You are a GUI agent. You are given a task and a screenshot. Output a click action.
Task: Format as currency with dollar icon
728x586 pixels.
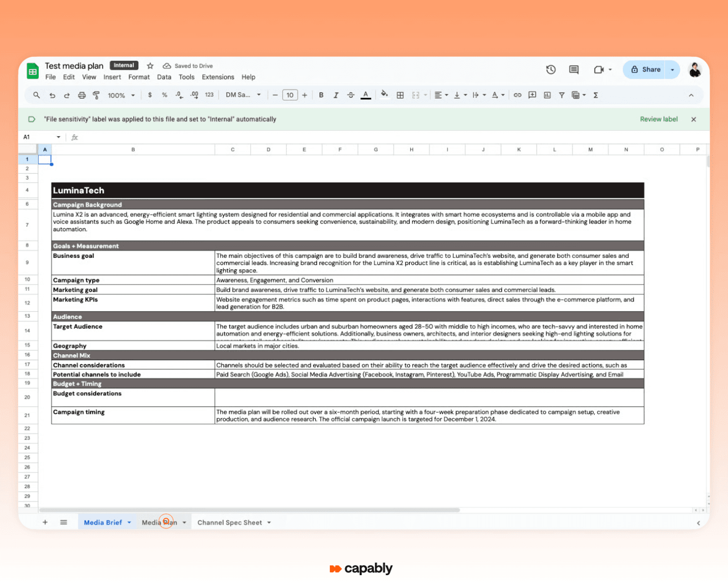150,95
